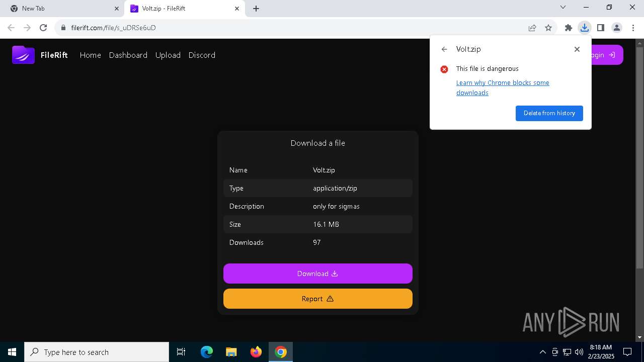
Task: Toggle the Chrome side panel icon
Action: (x=601, y=28)
